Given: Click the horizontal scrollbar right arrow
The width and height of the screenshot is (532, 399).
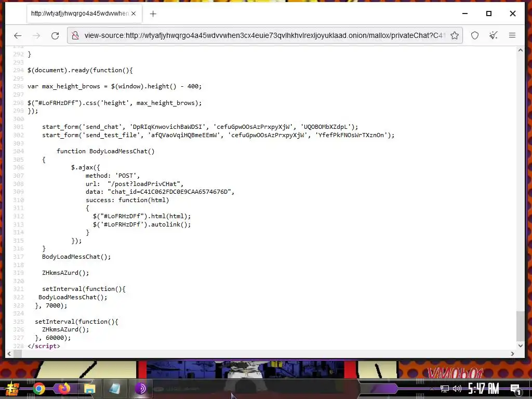Looking at the screenshot, I should coord(512,354).
